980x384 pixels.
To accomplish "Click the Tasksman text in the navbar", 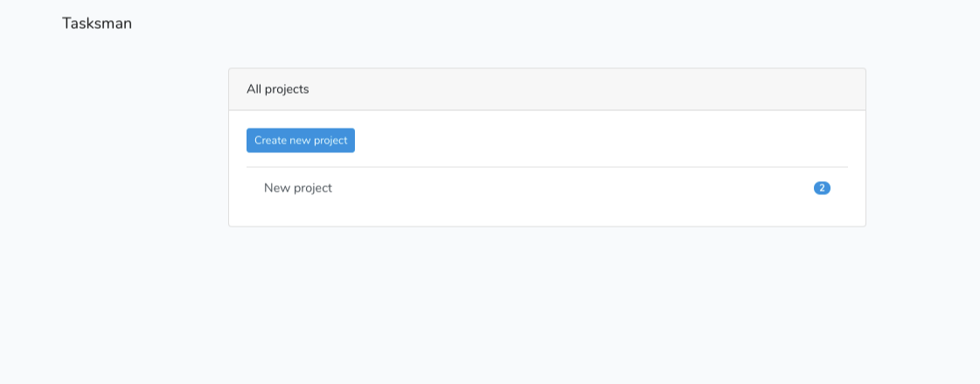I will (97, 24).
